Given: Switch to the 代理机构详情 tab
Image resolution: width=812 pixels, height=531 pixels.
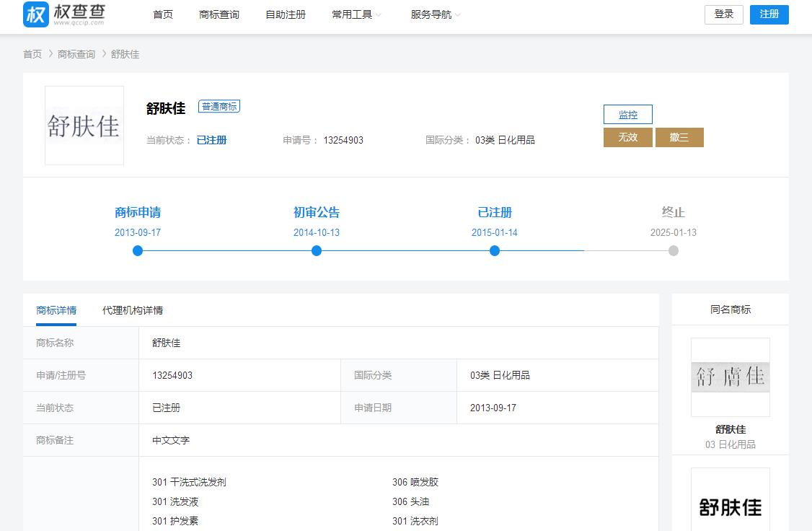Looking at the screenshot, I should click(x=133, y=310).
